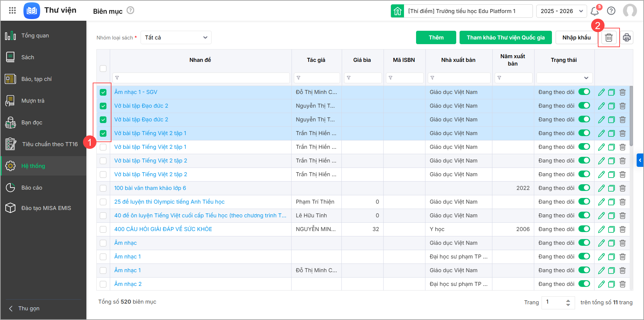
Task: Open the app launcher grid icon
Action: click(12, 10)
